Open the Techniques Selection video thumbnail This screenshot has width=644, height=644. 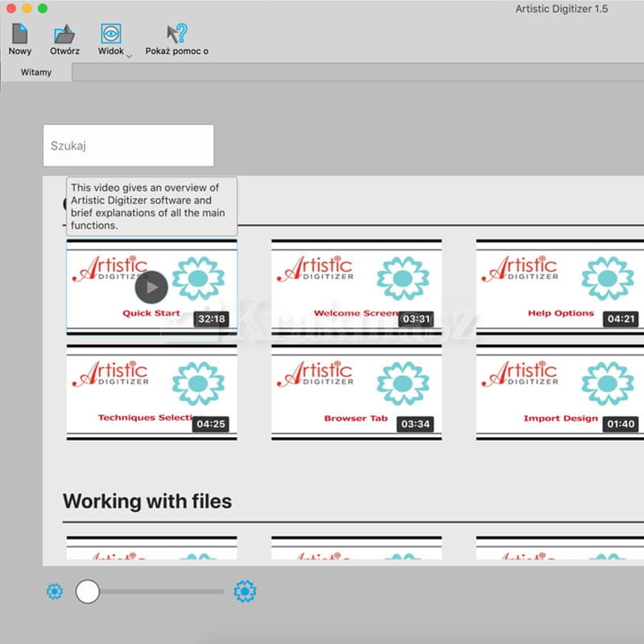click(x=151, y=391)
